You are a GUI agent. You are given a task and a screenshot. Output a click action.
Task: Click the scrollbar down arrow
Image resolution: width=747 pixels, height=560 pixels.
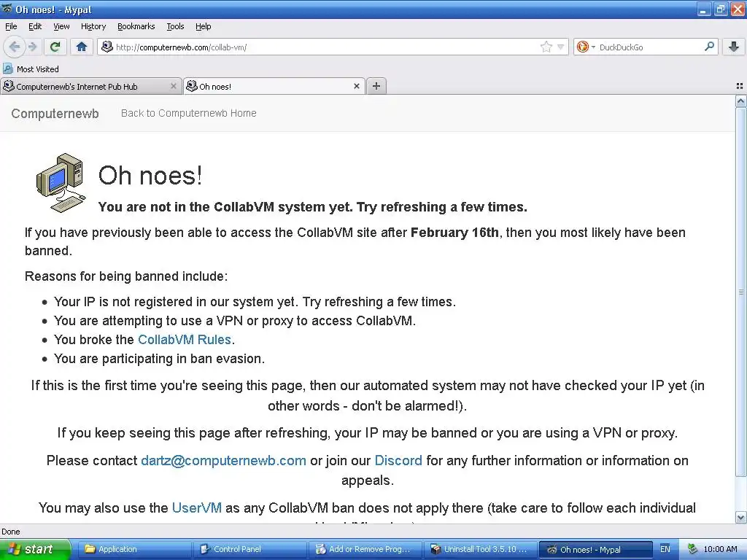741,517
